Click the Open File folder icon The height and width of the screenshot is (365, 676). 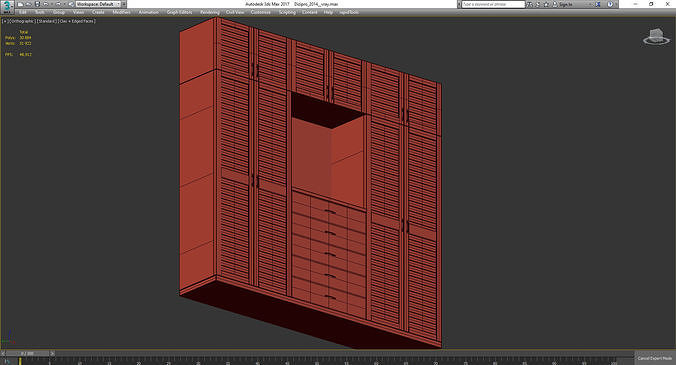29,4
